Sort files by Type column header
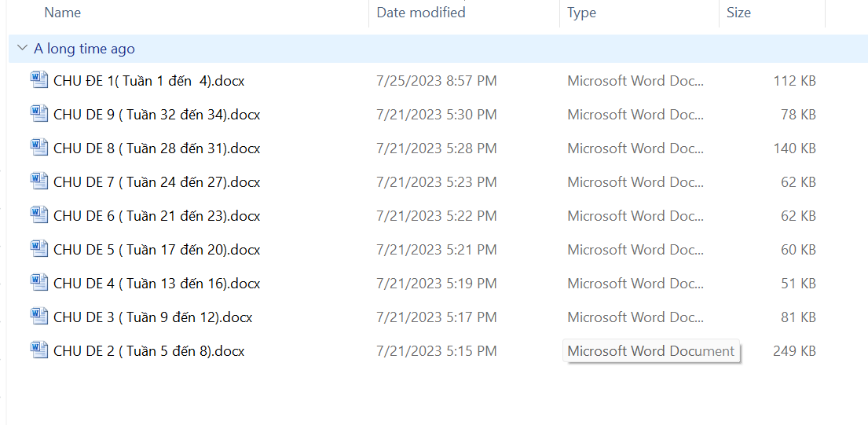 pos(581,13)
